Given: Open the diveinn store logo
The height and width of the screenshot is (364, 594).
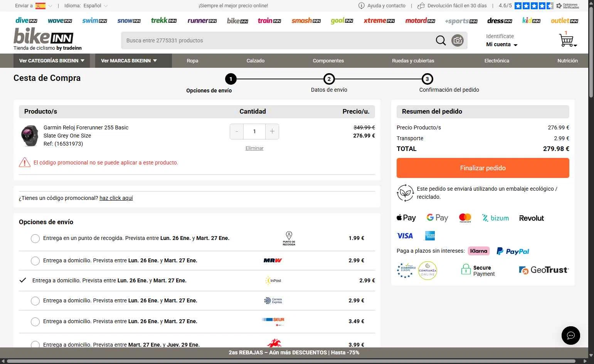Looking at the screenshot, I should coord(26,21).
